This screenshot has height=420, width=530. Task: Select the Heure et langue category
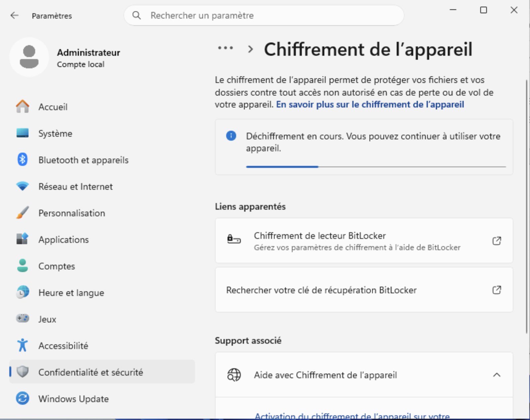[x=102, y=293]
